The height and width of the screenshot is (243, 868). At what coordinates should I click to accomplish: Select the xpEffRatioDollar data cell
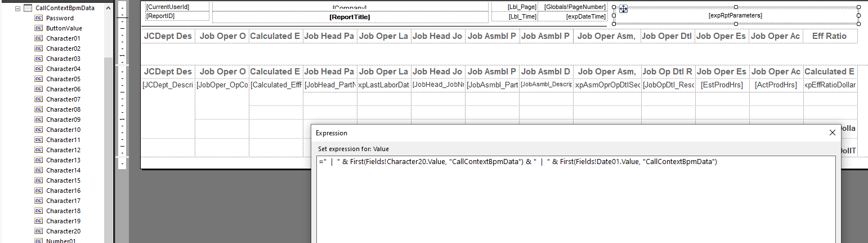point(830,85)
